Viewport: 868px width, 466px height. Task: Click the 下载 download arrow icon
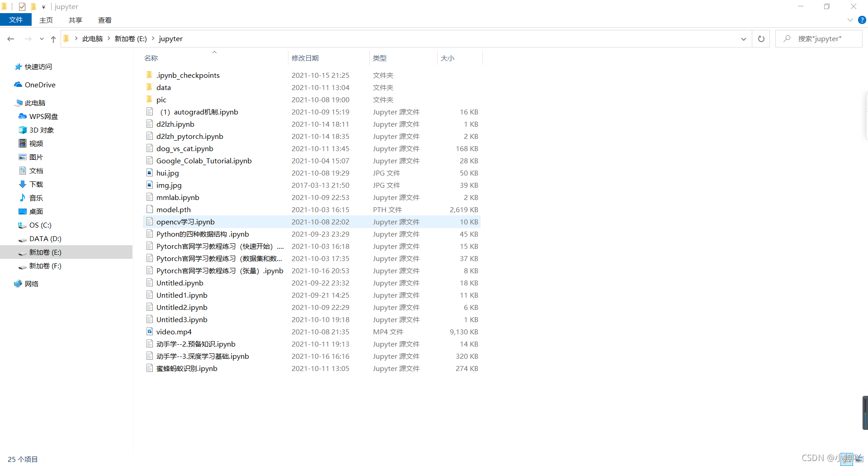tap(23, 184)
